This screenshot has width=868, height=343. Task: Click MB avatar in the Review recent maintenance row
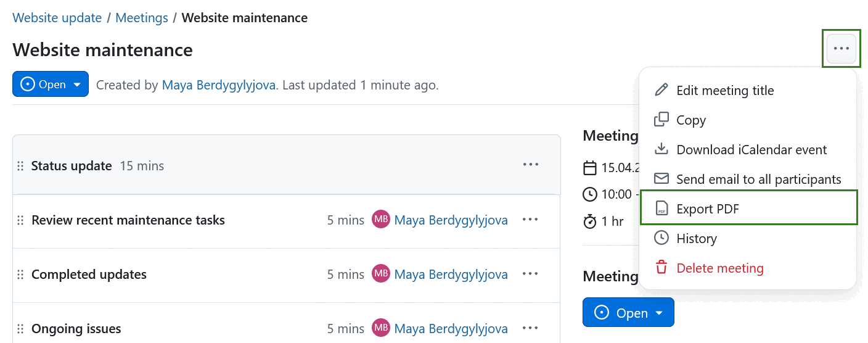pyautogui.click(x=381, y=220)
